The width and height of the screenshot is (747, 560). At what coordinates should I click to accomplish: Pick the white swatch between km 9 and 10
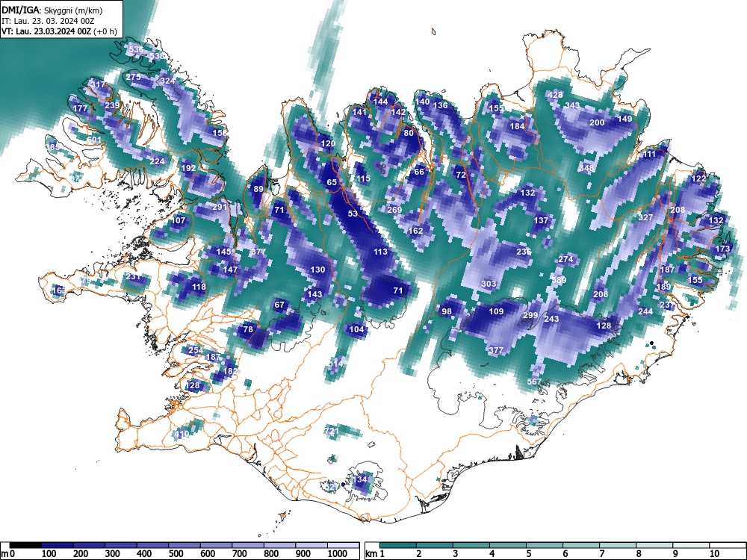(x=691, y=545)
